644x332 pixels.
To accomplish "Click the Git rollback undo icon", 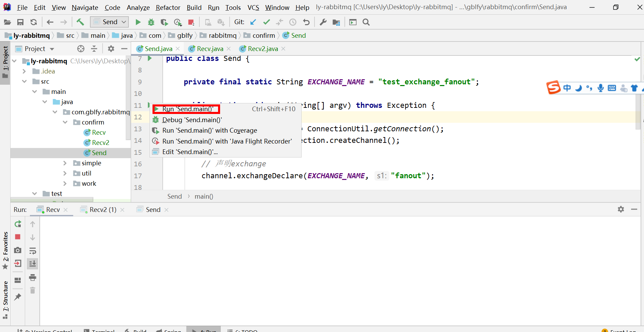I will click(306, 22).
